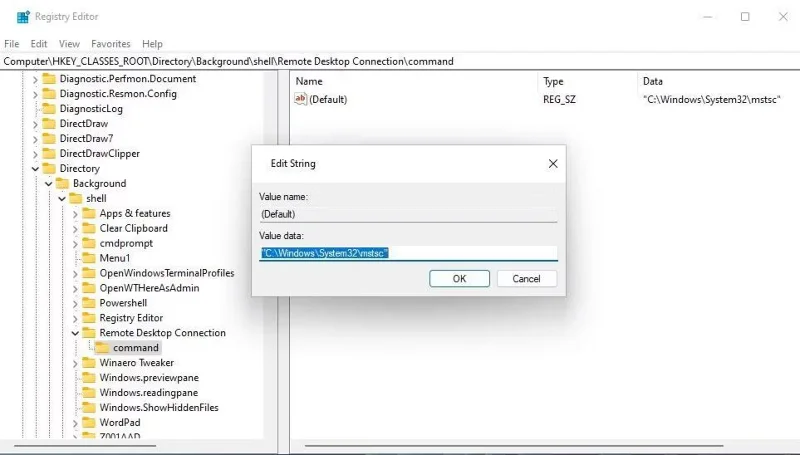This screenshot has width=800, height=455.
Task: Expand the Clear Clipboard key
Action: click(75, 229)
